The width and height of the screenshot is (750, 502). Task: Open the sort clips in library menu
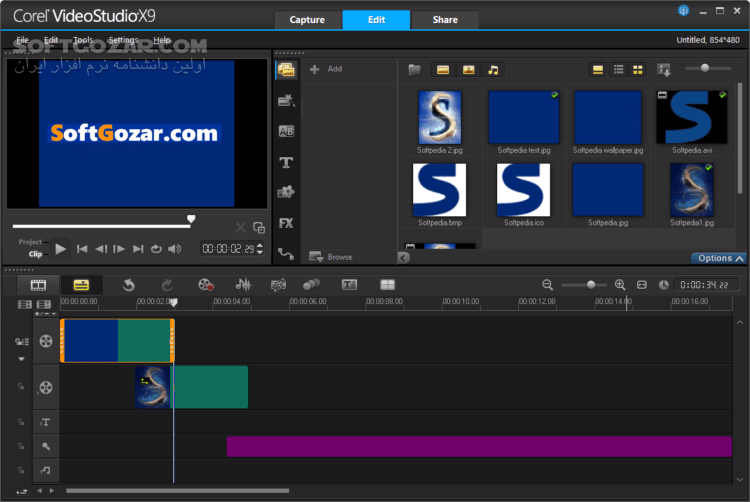point(664,70)
